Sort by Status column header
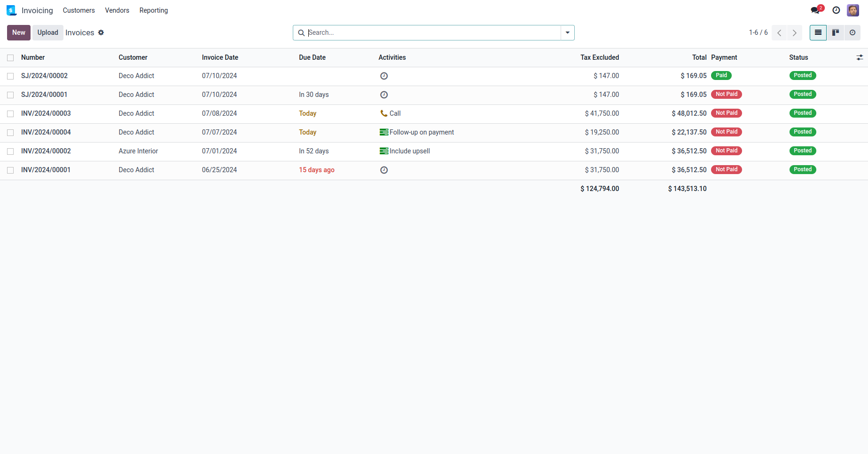The height and width of the screenshot is (454, 868). coord(798,57)
